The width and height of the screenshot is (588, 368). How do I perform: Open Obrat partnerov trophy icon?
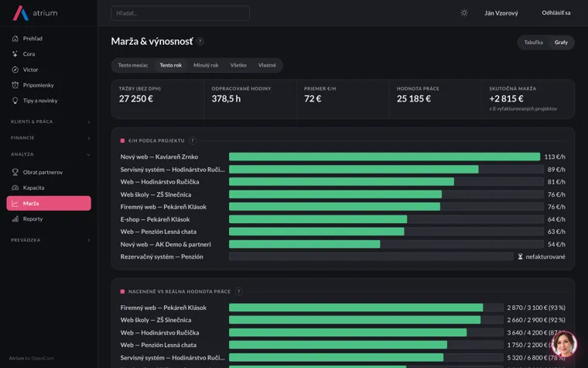click(15, 172)
